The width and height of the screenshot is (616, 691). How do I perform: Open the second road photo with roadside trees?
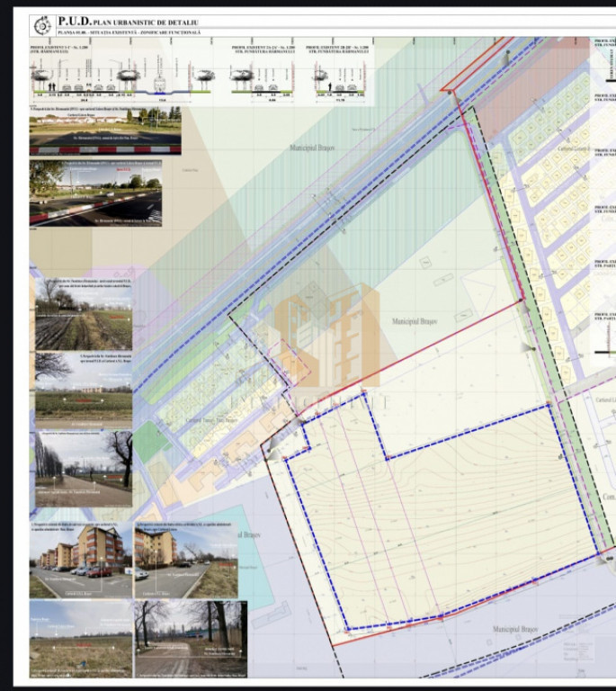(x=96, y=192)
